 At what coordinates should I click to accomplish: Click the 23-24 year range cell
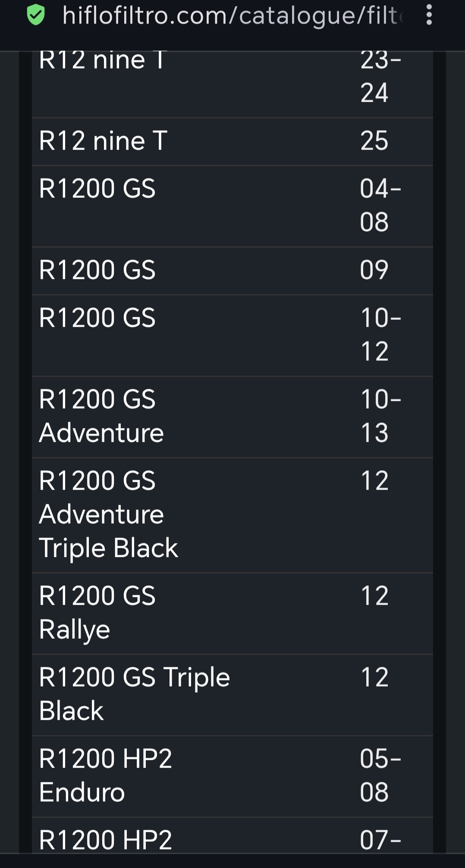coord(380,76)
